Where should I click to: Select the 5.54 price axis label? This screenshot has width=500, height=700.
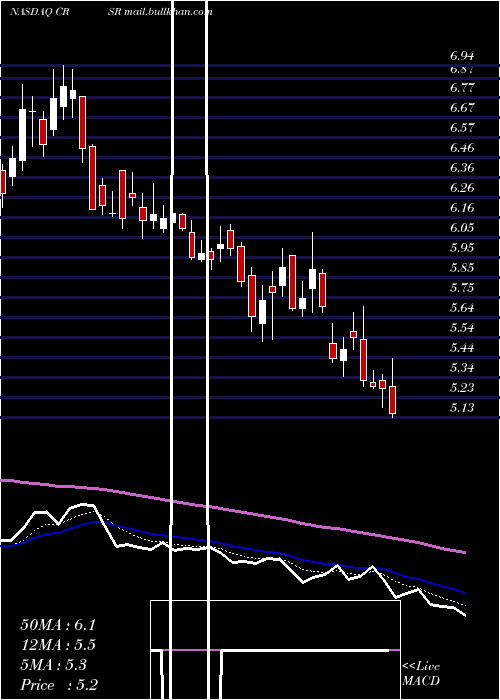click(462, 328)
